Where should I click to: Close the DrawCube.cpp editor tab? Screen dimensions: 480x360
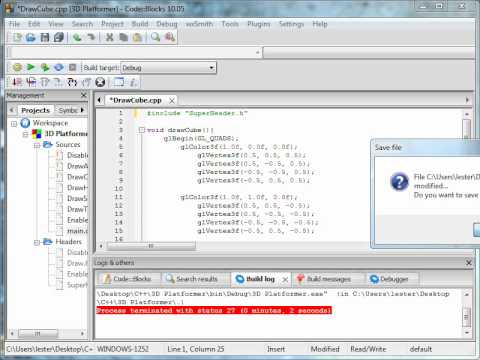pos(172,101)
